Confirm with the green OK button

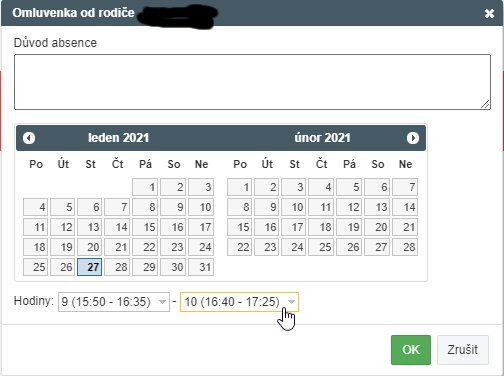tap(411, 350)
